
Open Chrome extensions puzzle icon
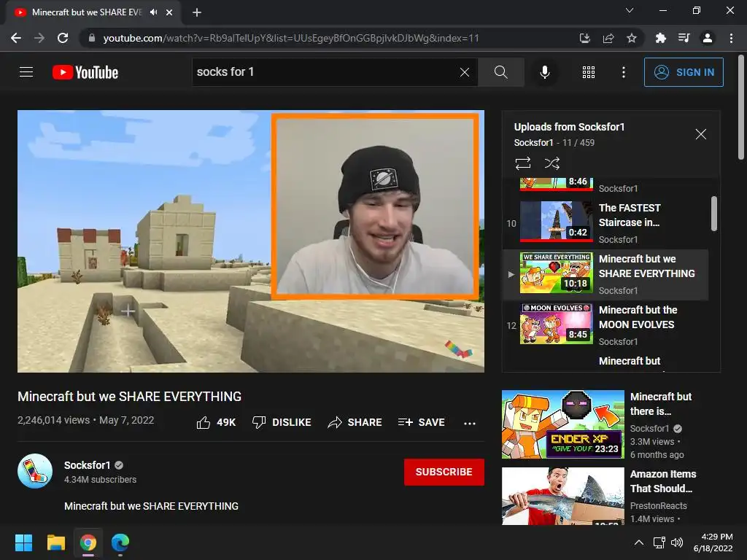[x=660, y=38]
